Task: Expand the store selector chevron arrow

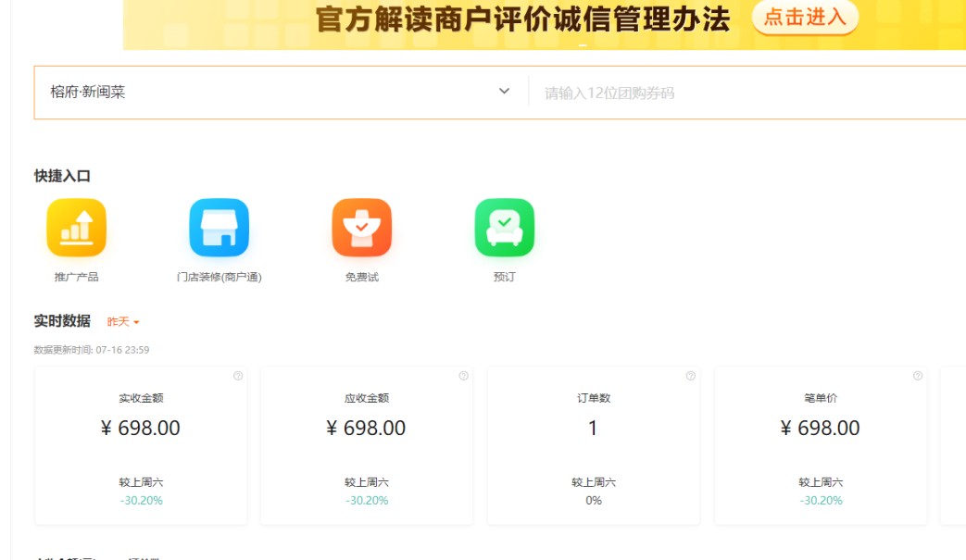Action: (505, 92)
